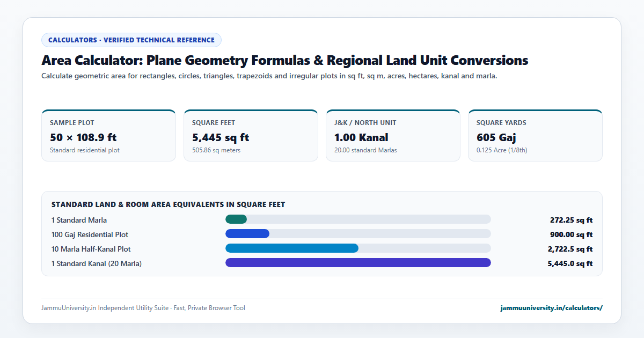Select '0.125 Acre (1/8th)' caption
This screenshot has width=644, height=338.
click(x=502, y=150)
